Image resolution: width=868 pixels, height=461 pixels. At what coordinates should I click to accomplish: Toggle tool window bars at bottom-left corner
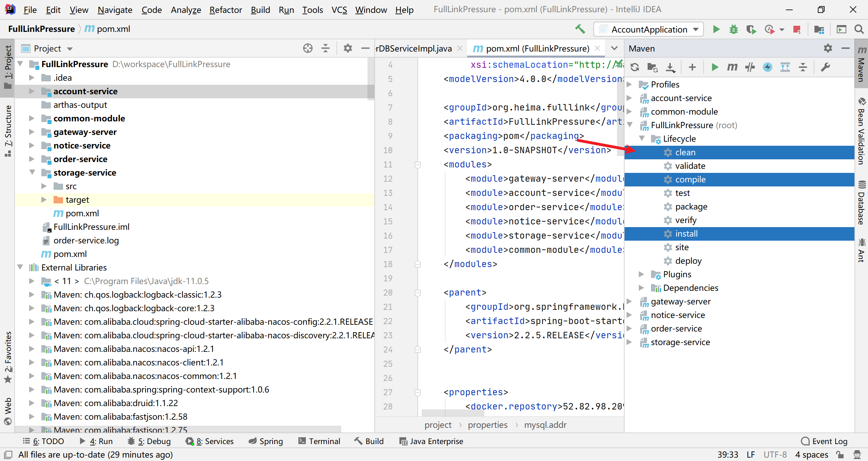click(7, 455)
